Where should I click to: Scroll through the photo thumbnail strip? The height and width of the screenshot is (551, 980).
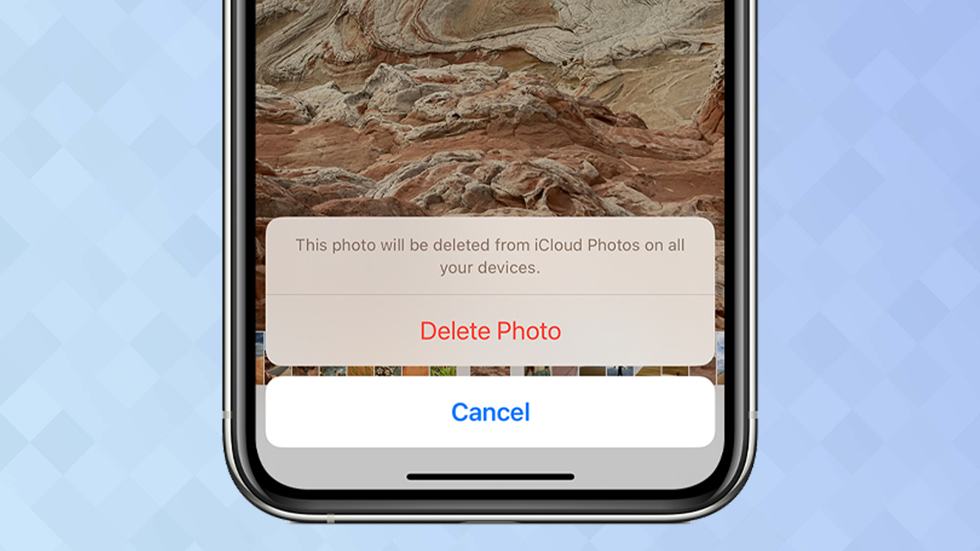pyautogui.click(x=490, y=370)
